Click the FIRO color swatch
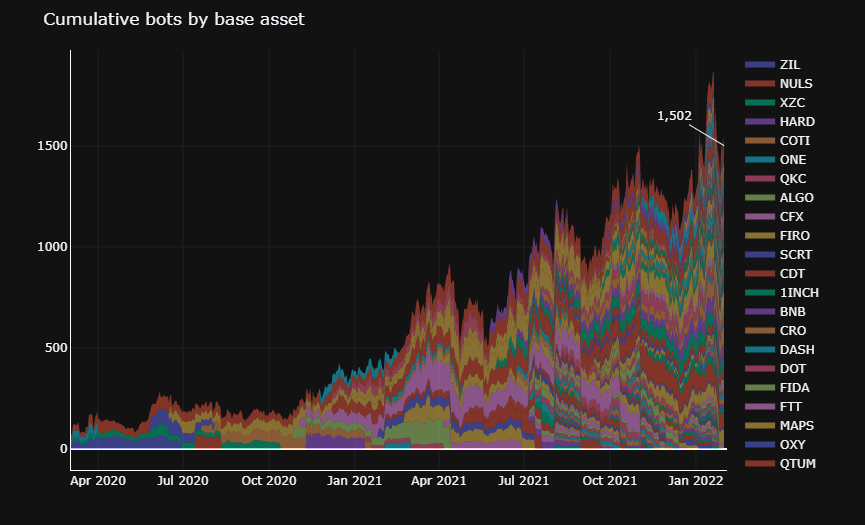Viewport: 865px width, 525px height. tap(760, 236)
